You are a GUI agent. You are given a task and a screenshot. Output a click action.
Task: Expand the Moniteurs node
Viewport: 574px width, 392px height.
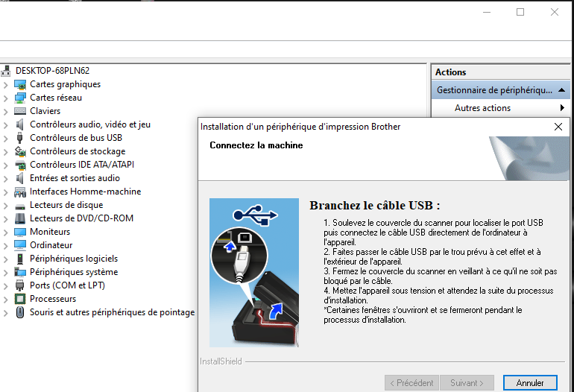pos(5,233)
